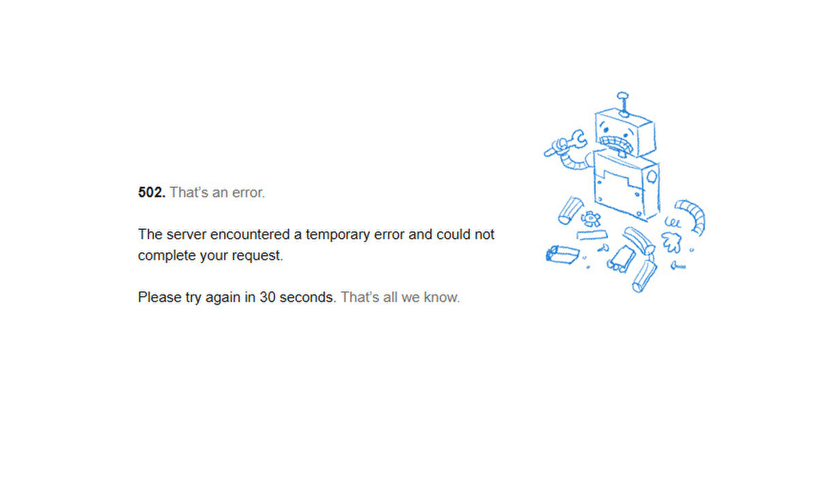Viewport: 817px width, 504px height.
Task: Click the coiled spring beside the torso
Action: tap(673, 222)
